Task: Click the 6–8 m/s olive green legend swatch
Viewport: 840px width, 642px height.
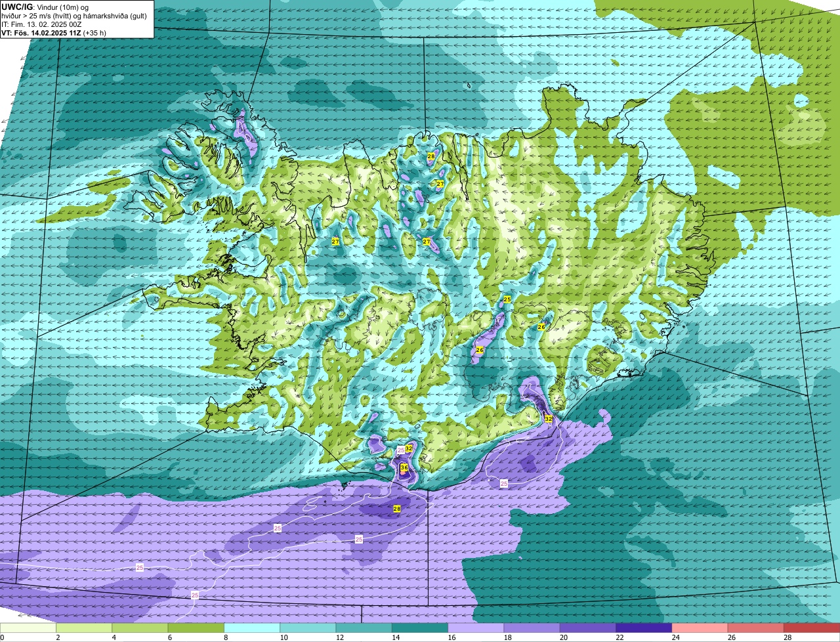Action: (196, 628)
